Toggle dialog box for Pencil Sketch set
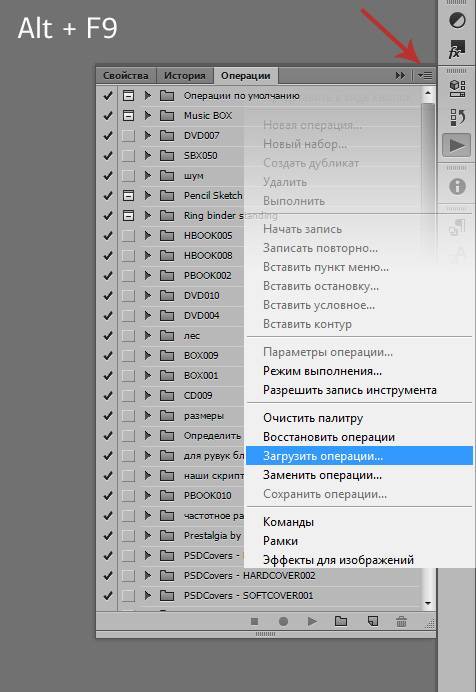The image size is (476, 692). coord(128,196)
